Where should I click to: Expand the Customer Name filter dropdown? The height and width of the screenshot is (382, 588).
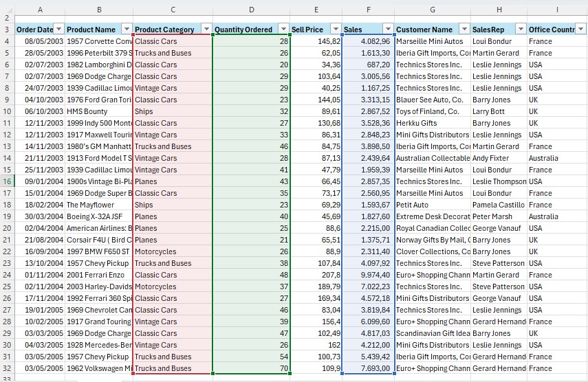point(464,30)
